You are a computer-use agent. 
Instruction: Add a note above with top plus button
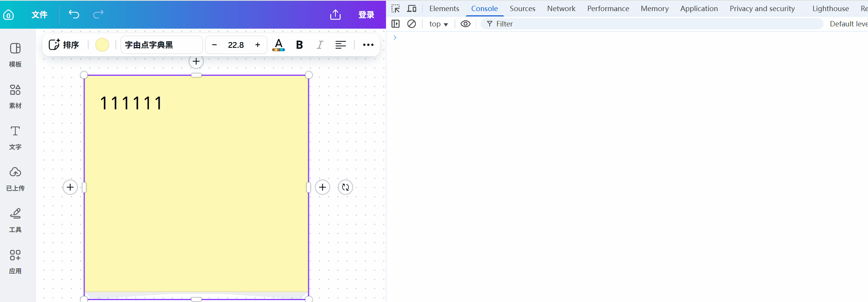pos(196,61)
